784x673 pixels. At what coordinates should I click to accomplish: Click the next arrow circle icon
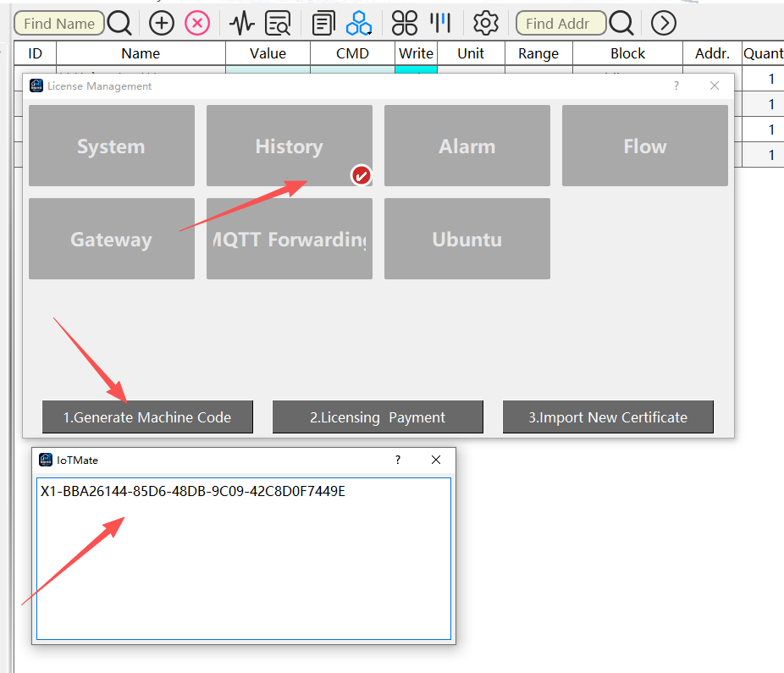664,23
